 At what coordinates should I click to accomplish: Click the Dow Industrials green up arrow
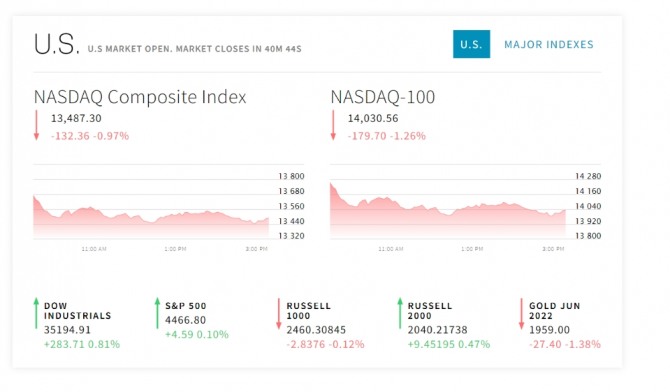click(x=36, y=313)
